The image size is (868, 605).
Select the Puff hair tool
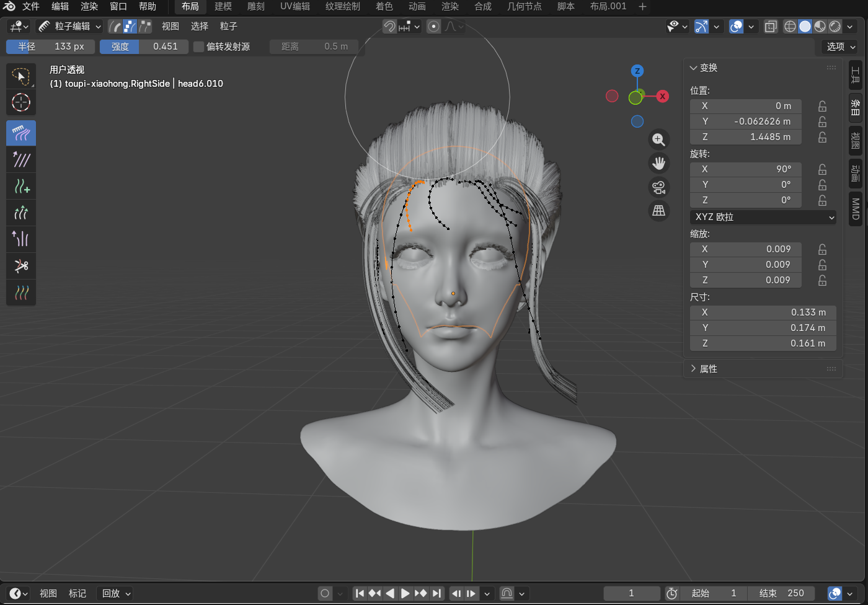tap(21, 239)
